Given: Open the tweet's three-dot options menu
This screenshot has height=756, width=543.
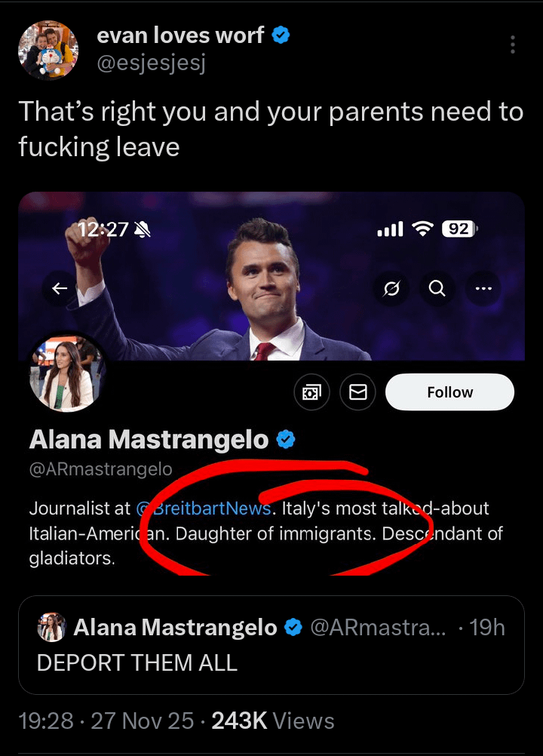Looking at the screenshot, I should click(x=513, y=45).
